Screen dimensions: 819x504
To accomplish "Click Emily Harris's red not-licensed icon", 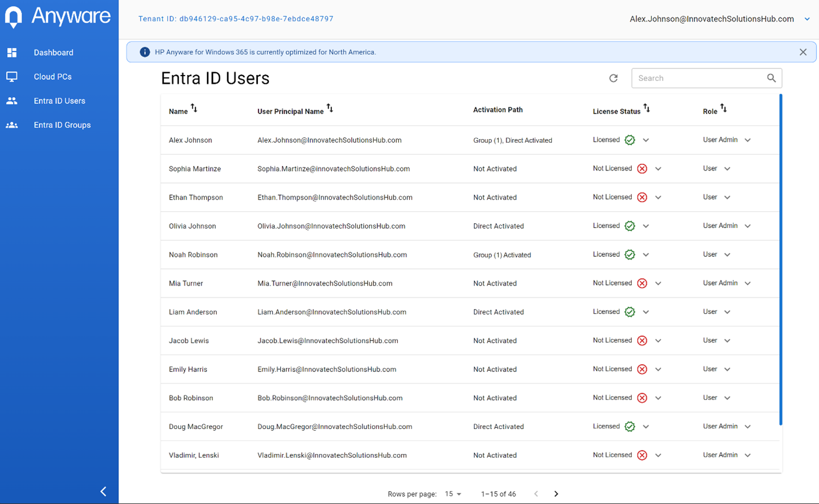I will 642,369.
